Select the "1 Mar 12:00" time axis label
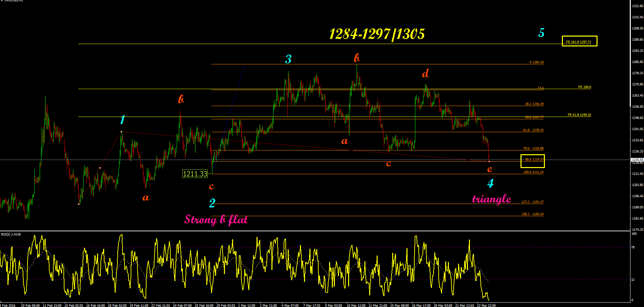Screen dimensions: 644x307 point(247,305)
